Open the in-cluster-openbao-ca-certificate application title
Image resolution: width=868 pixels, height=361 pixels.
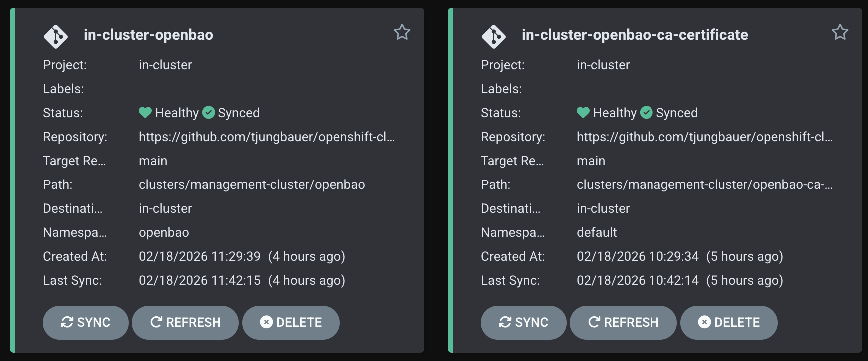pos(635,35)
